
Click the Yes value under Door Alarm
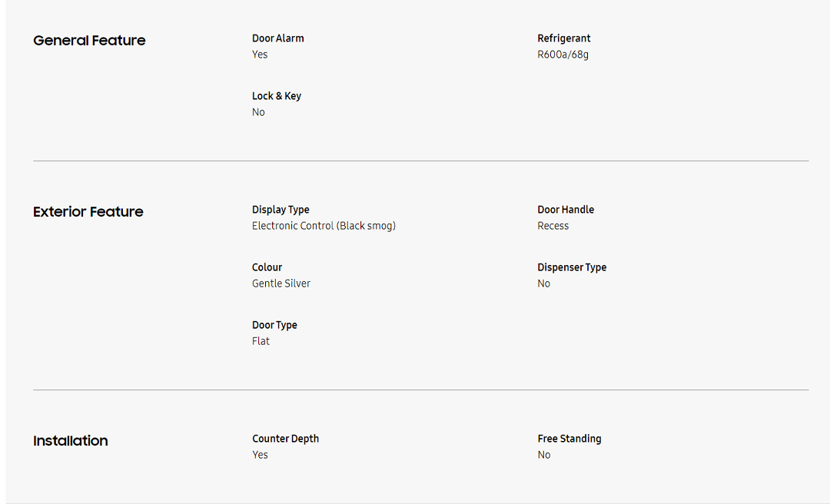(260, 55)
